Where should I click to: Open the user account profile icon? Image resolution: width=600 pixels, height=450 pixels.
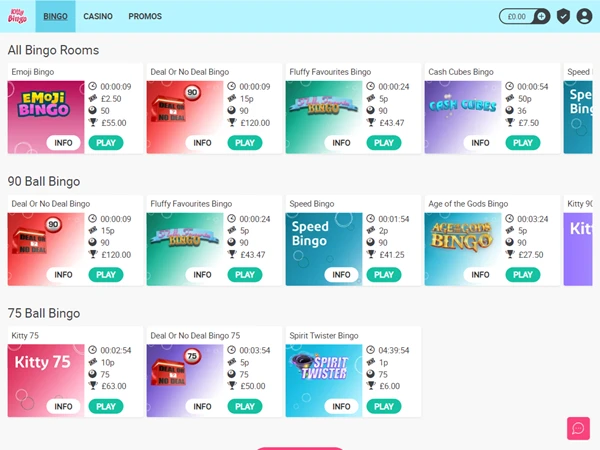click(584, 16)
